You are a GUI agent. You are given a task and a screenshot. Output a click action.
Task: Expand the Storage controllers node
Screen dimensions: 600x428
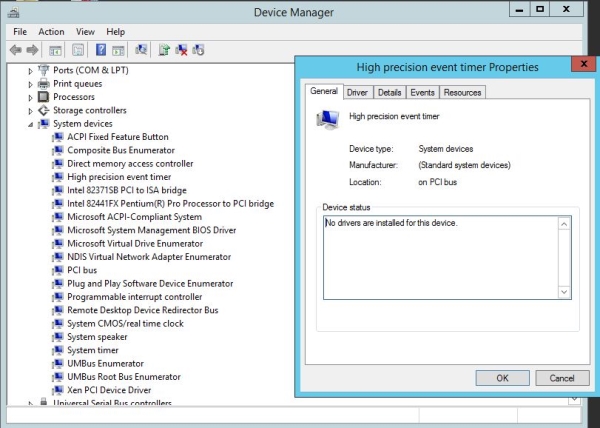pos(30,110)
